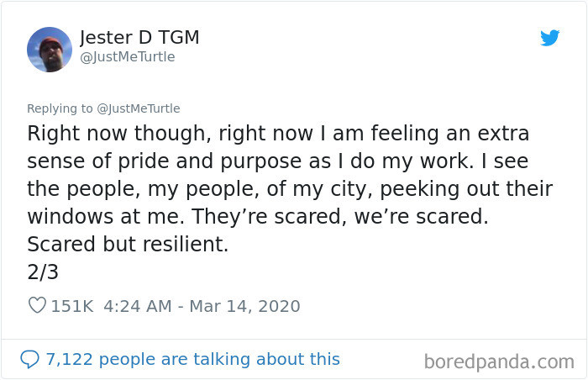This screenshot has height=380, width=588.
Task: Open the @JustMeTurtle handle below the name
Action: [x=128, y=56]
